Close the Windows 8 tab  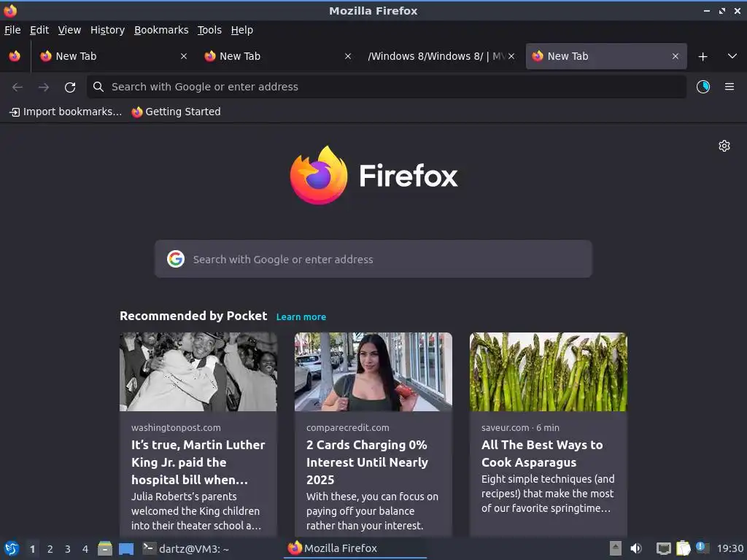pyautogui.click(x=511, y=56)
